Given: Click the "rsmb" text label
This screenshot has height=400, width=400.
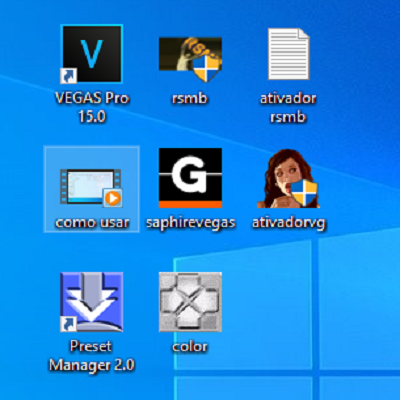Looking at the screenshot, I should coord(190,98).
